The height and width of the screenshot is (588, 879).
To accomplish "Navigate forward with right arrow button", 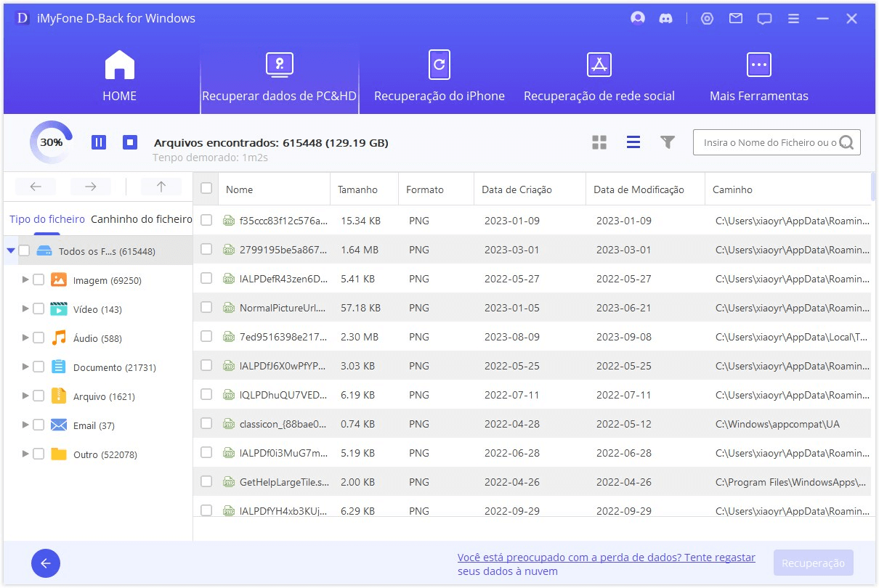I will (91, 187).
